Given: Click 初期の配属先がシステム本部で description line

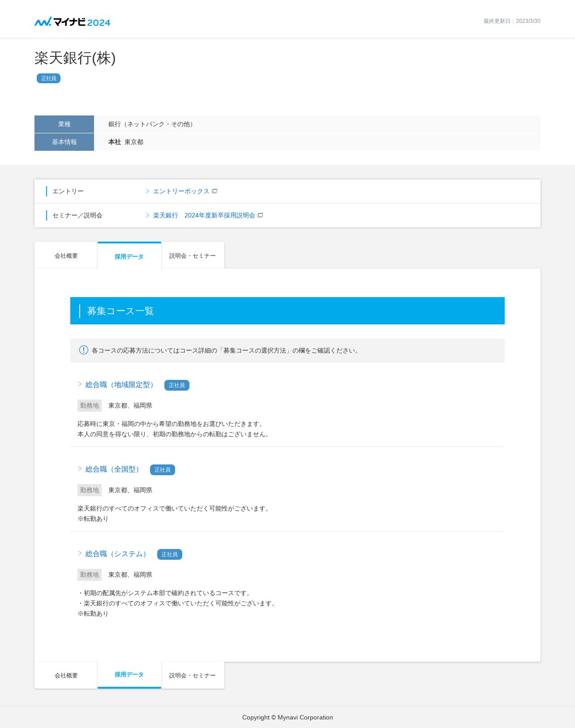Looking at the screenshot, I should tap(165, 593).
